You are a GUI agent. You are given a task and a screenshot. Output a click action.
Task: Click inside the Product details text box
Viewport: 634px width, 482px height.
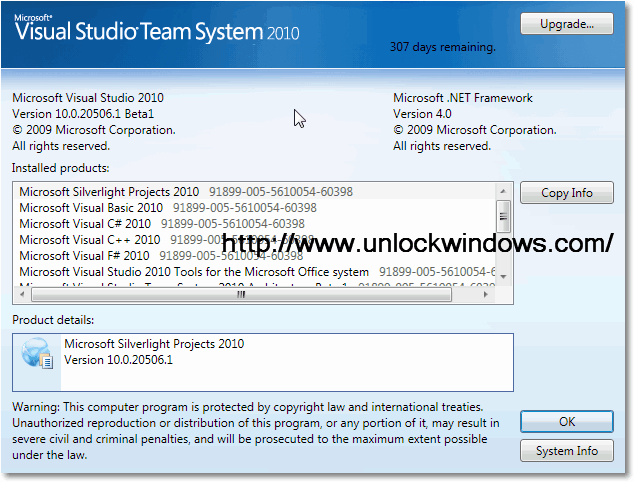300,362
